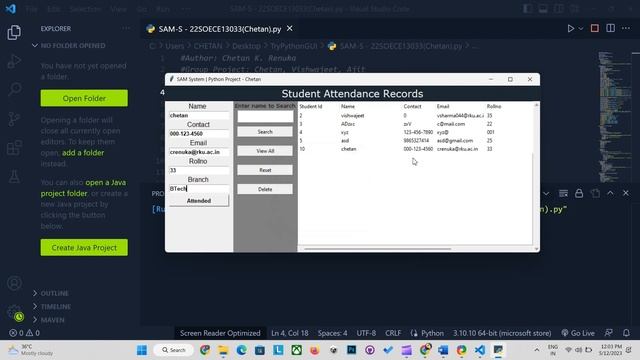Click the Contact input field
640x360 pixels.
199,134
